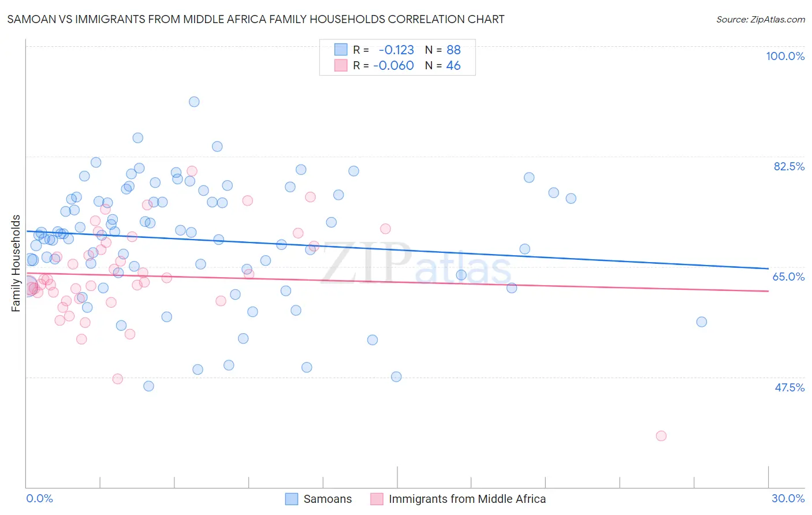
Task: Click the 47.5% y-axis label
Action: (789, 387)
